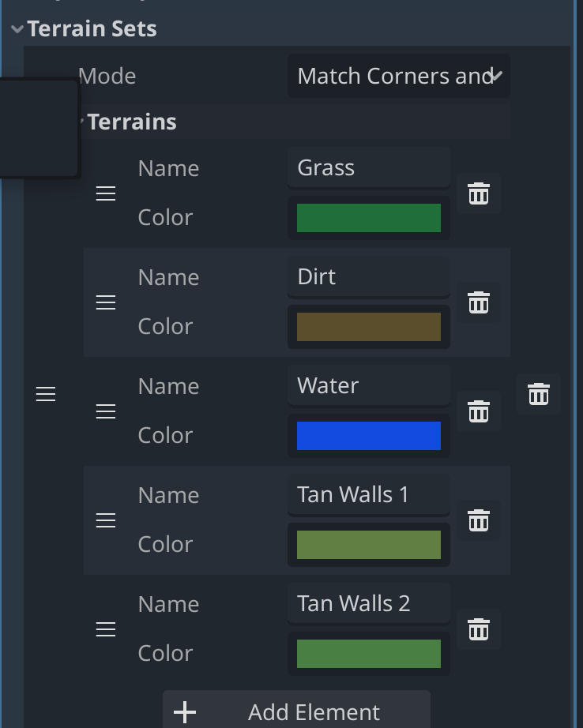The image size is (583, 728).
Task: Open the Mode dropdown
Action: [398, 76]
